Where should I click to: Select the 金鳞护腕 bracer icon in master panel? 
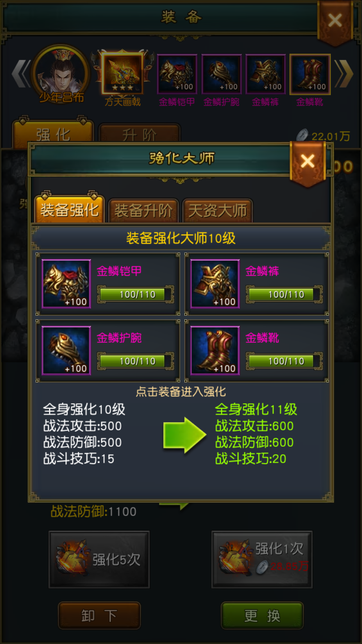point(66,351)
